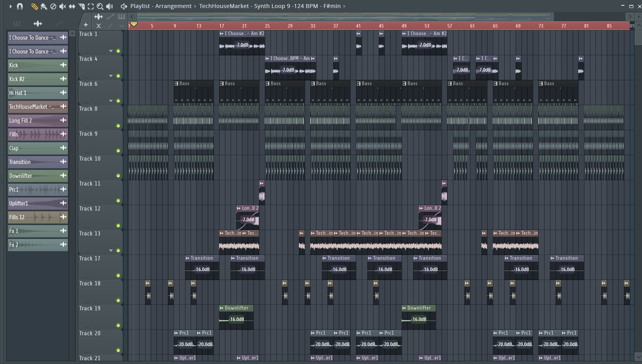
Task: Click bar 49 on the timeline ruler
Action: (x=404, y=26)
